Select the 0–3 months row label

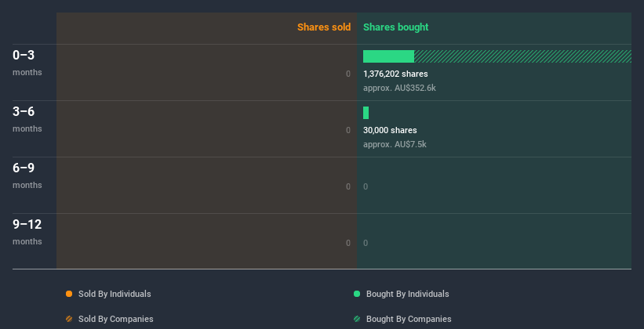click(27, 63)
